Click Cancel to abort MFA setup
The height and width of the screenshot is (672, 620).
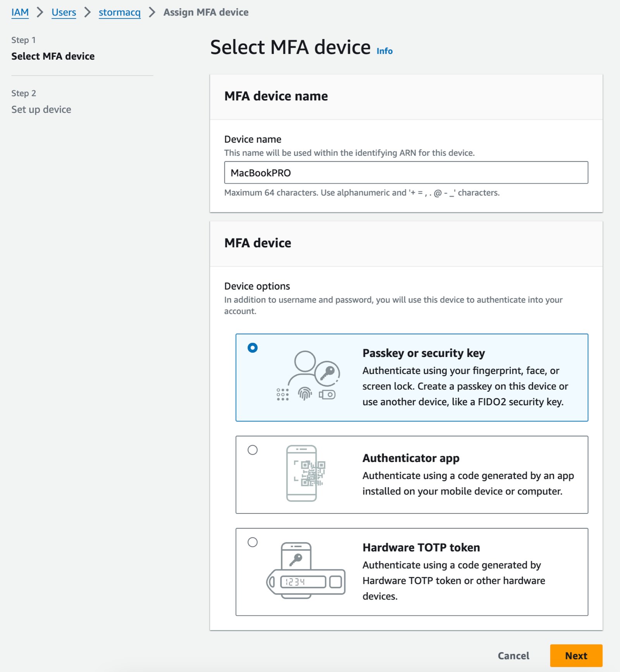pyautogui.click(x=513, y=655)
